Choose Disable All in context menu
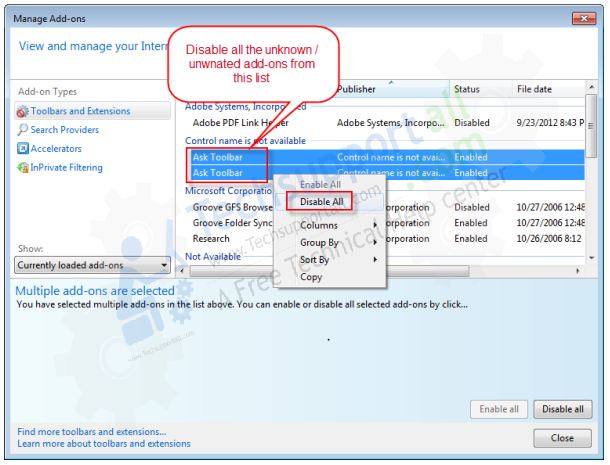This screenshot has height=465, width=610. [x=321, y=202]
